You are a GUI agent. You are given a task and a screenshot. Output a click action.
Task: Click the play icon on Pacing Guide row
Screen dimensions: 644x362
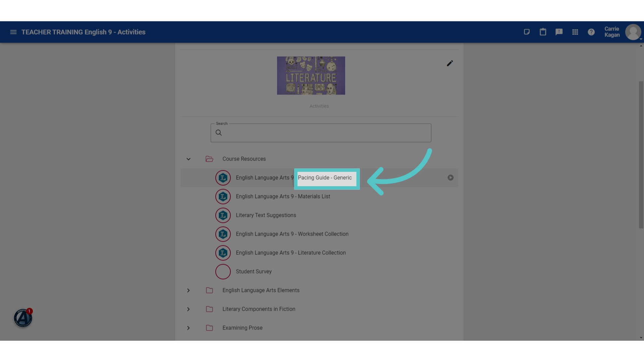pyautogui.click(x=450, y=178)
